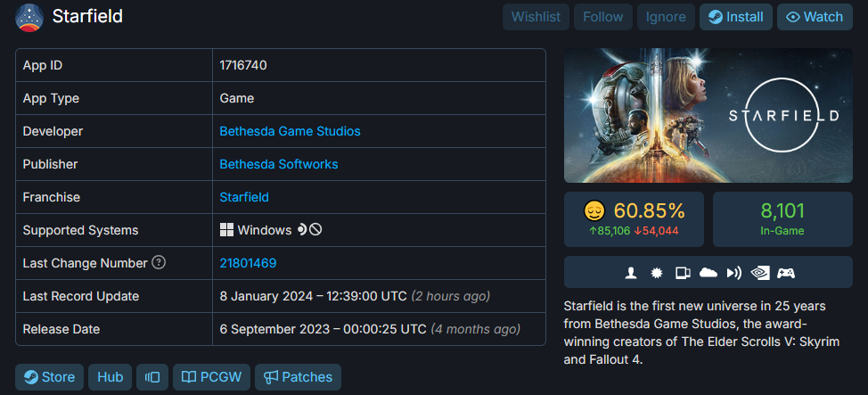
Task: Click the Steam achievements starburst icon
Action: pyautogui.click(x=658, y=273)
